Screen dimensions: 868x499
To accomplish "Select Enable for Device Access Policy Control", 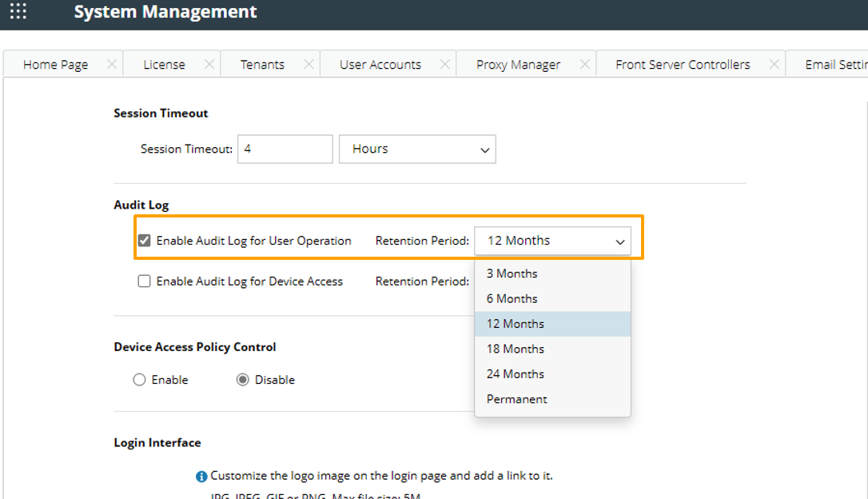I will point(139,380).
